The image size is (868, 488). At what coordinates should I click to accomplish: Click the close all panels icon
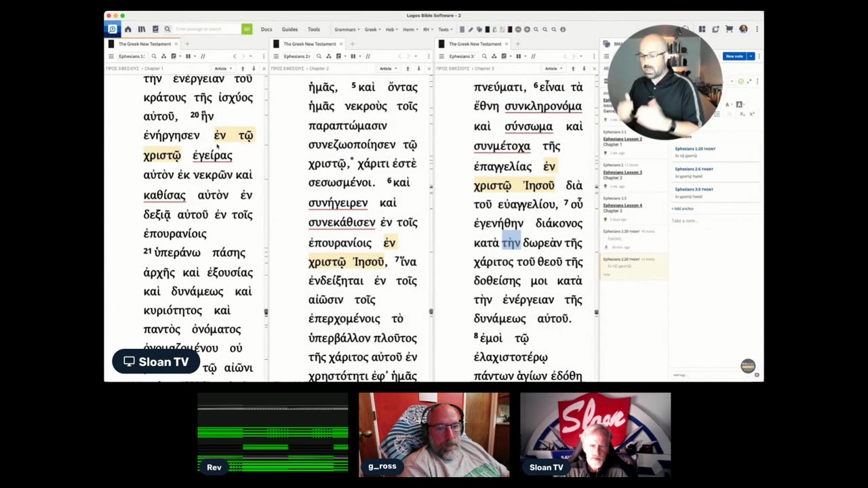click(715, 29)
